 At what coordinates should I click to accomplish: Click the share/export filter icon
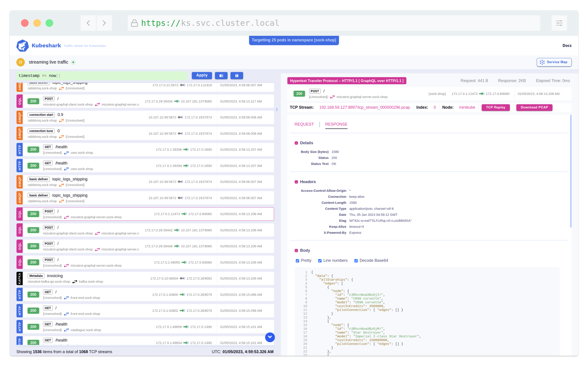tap(237, 75)
